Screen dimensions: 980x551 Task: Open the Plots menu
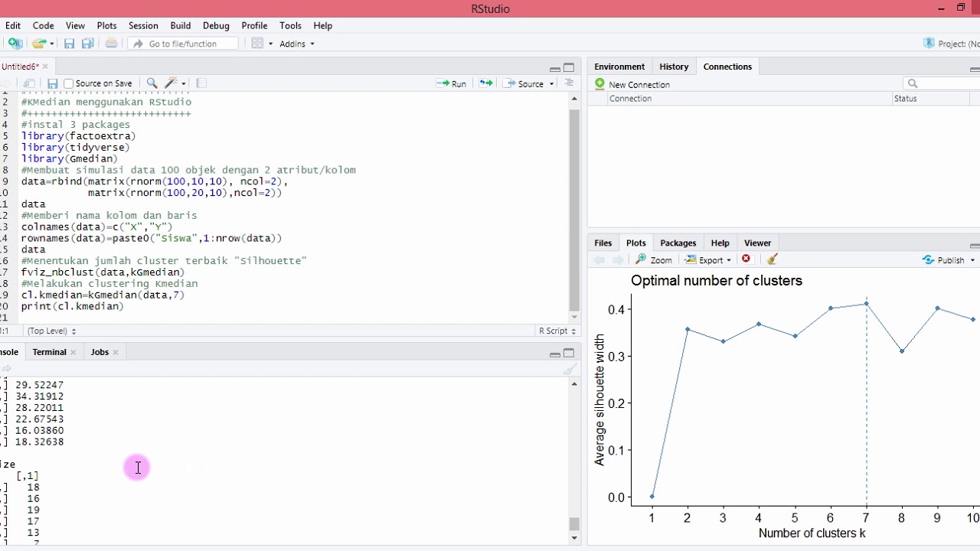tap(106, 25)
